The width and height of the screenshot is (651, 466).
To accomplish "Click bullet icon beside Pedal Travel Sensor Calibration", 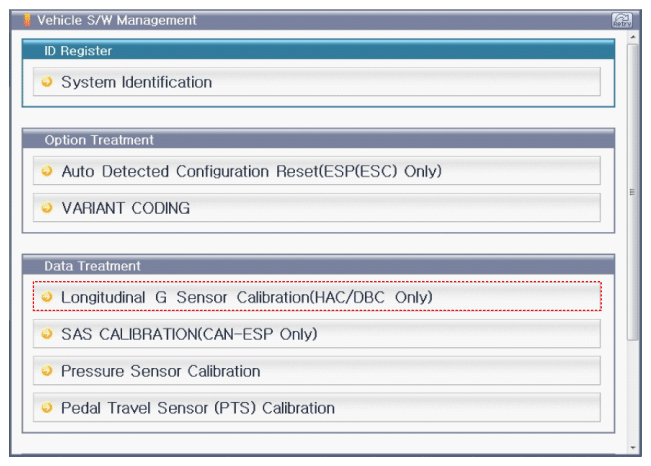I will [47, 407].
